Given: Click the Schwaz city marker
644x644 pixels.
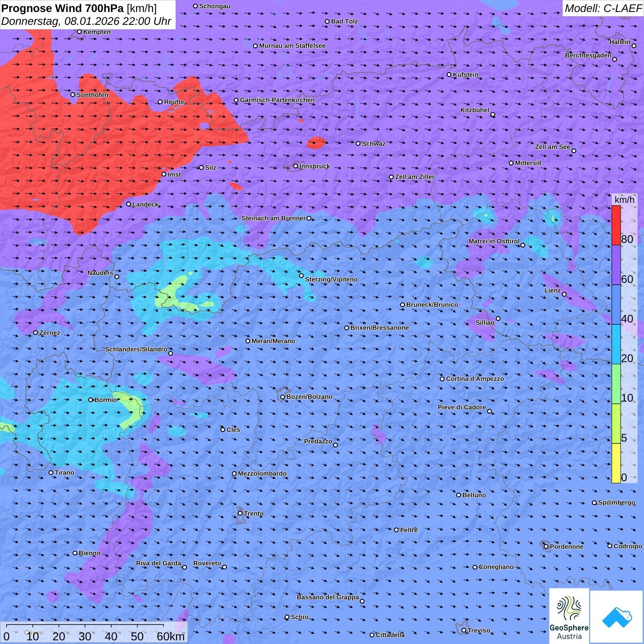Looking at the screenshot, I should click(x=358, y=144).
